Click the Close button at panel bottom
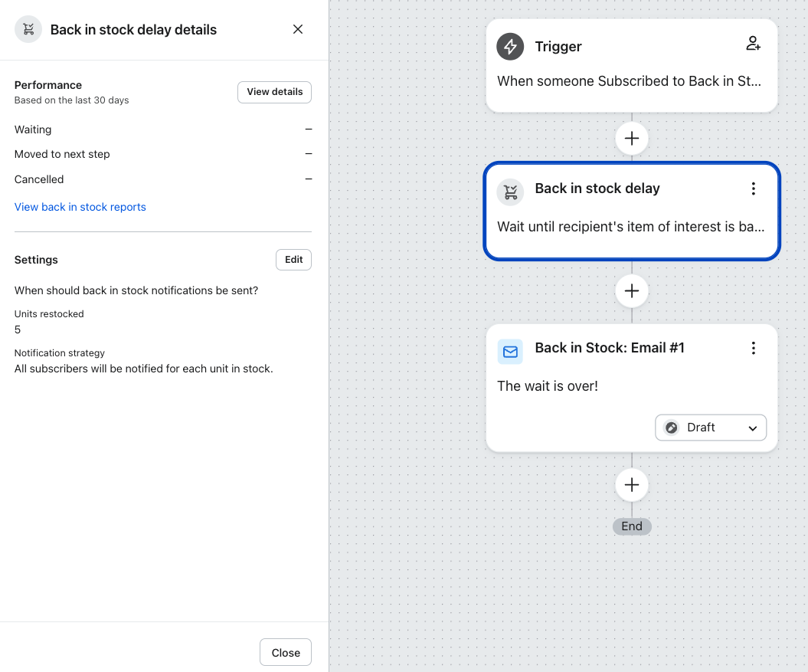The width and height of the screenshot is (808, 672). [x=285, y=653]
